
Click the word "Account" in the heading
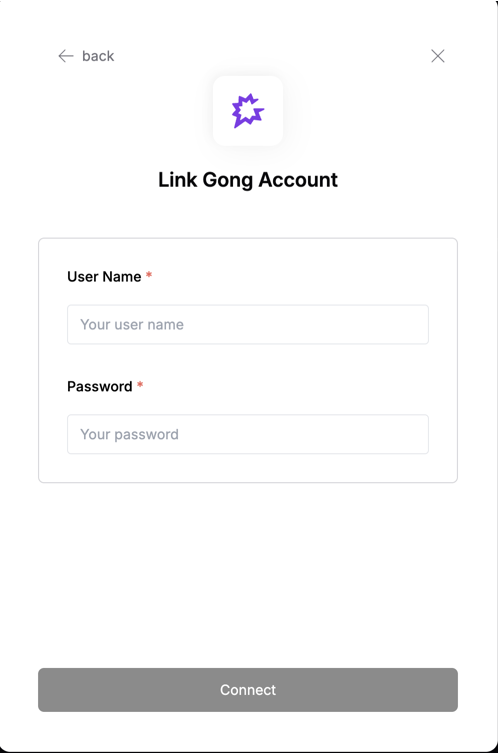point(298,180)
